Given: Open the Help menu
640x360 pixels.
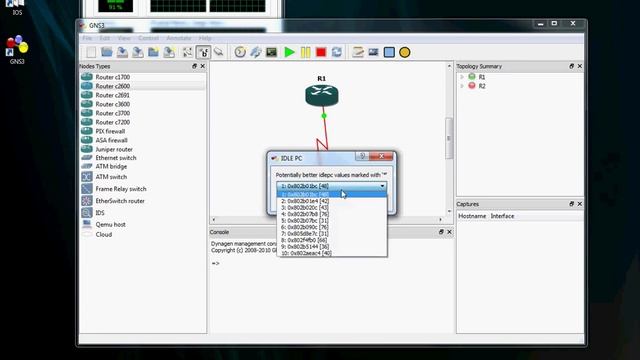Looking at the screenshot, I should [205, 38].
